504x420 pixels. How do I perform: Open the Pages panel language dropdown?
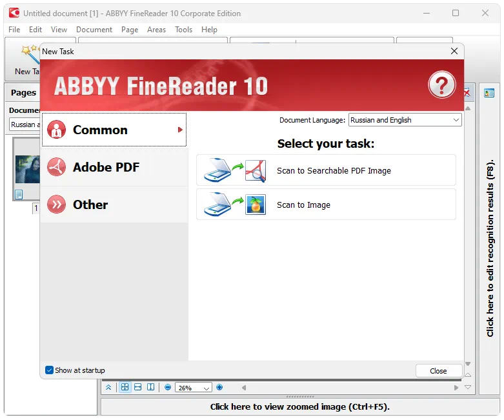(x=25, y=125)
